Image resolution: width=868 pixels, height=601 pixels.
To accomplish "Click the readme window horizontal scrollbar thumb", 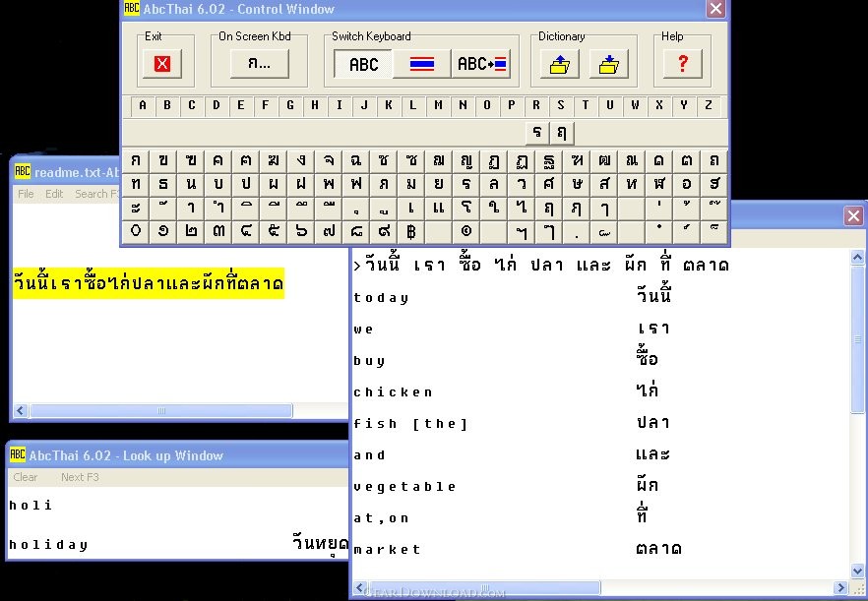I will point(161,410).
